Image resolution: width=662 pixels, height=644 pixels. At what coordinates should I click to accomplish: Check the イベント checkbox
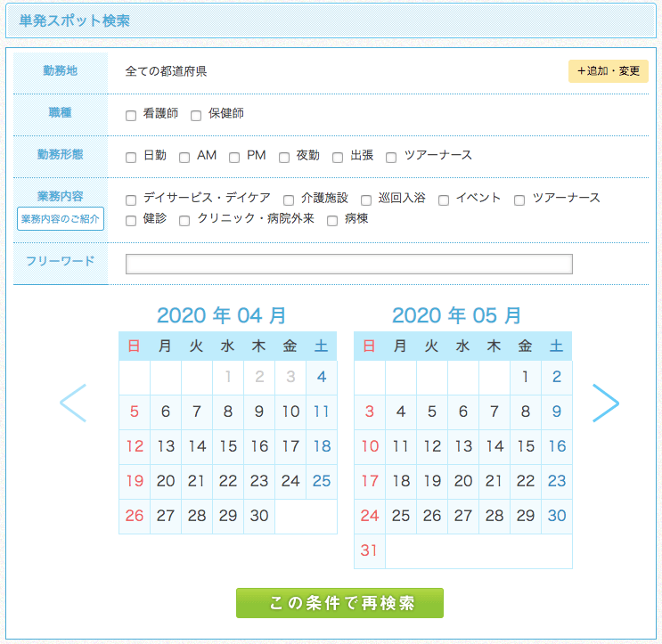coord(444,200)
